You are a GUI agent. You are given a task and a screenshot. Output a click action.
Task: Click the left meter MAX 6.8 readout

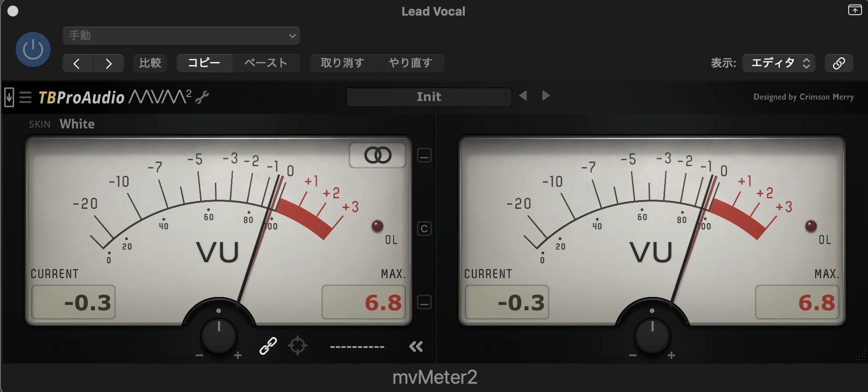coord(364,302)
